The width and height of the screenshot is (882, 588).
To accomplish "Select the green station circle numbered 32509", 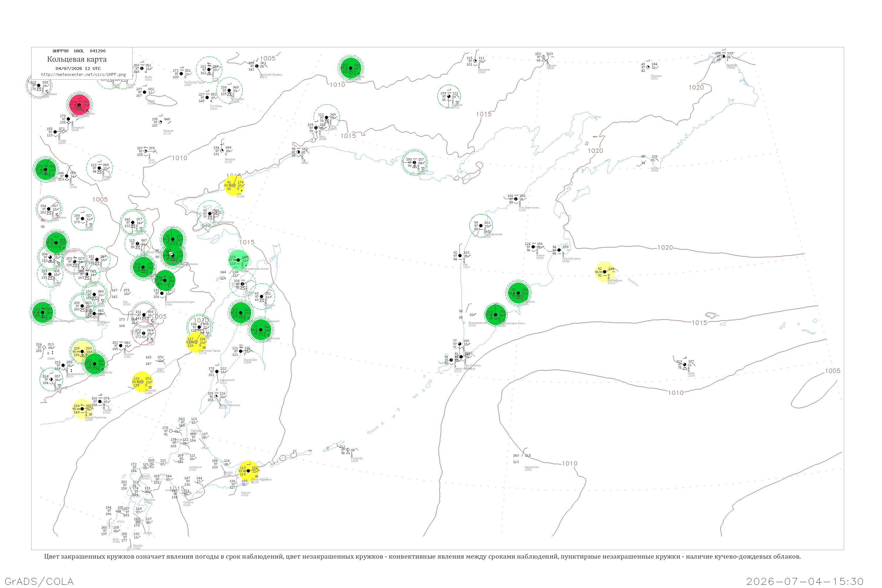I will click(x=518, y=293).
